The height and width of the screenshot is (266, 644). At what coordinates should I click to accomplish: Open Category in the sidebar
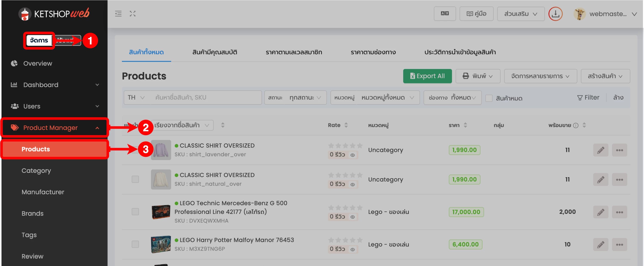pos(36,171)
